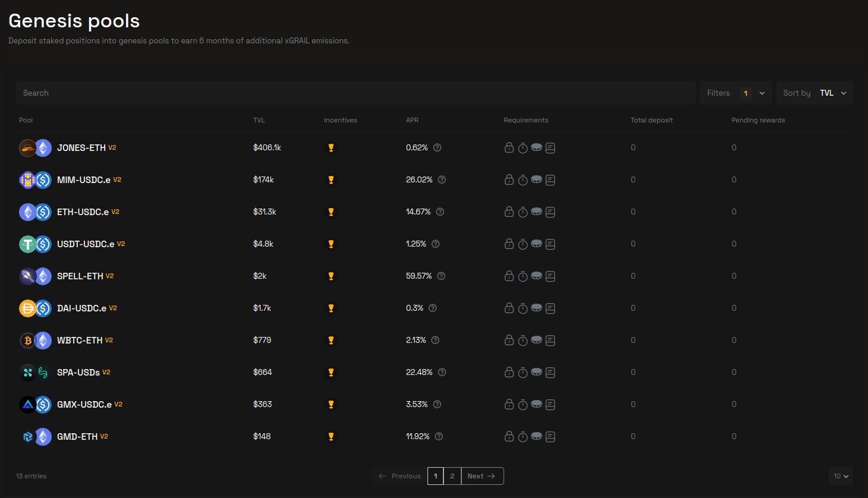
Task: Click the Total deposit column header
Action: pos(652,120)
